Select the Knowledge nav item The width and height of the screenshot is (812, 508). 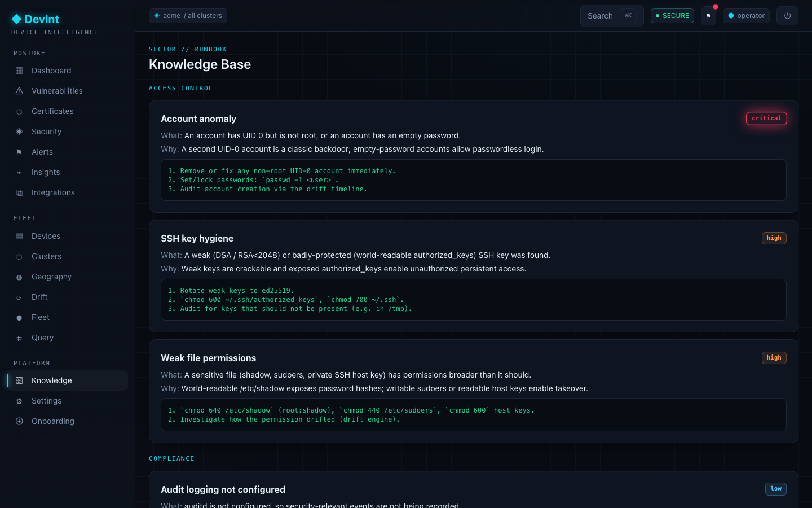click(x=68, y=380)
